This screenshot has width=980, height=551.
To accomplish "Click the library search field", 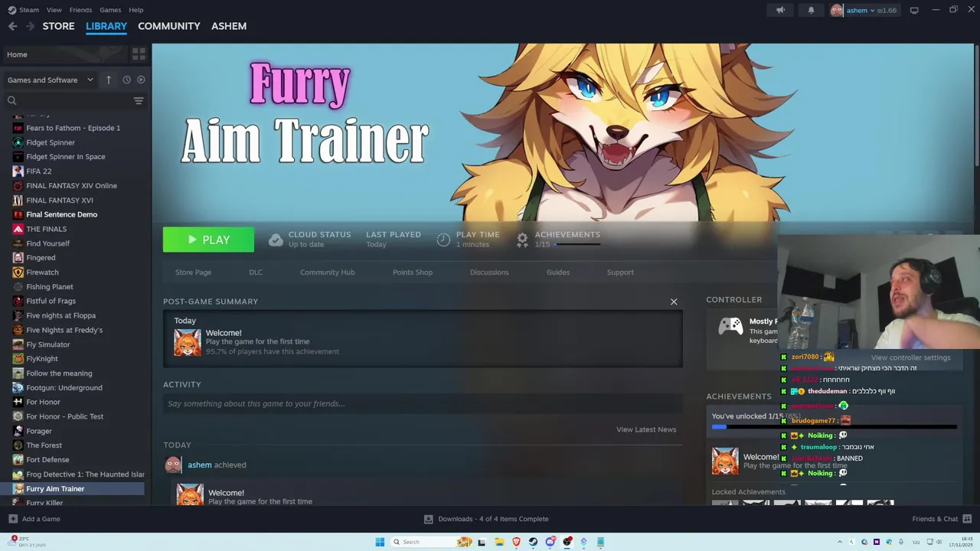I will tap(69, 100).
